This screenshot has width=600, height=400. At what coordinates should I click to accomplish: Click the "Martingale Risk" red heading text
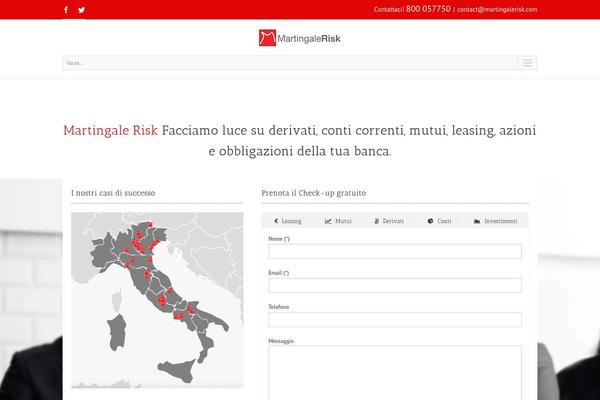[x=110, y=131]
